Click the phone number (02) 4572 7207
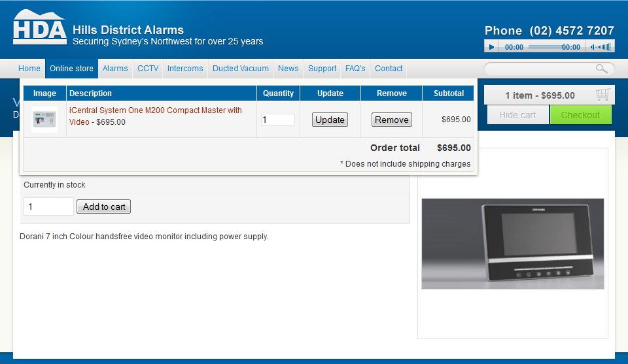Image resolution: width=628 pixels, height=364 pixels. point(572,31)
